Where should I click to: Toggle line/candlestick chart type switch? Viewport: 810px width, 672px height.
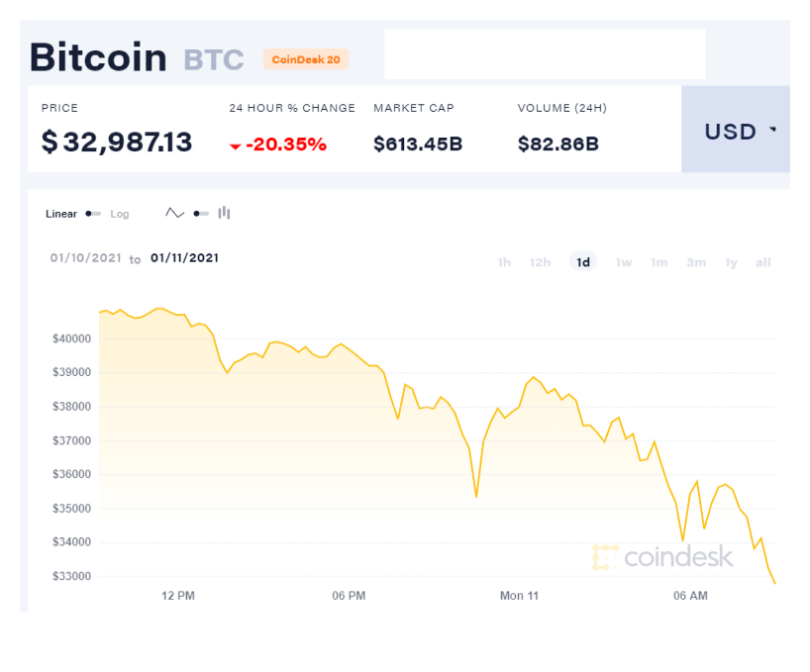pyautogui.click(x=201, y=214)
